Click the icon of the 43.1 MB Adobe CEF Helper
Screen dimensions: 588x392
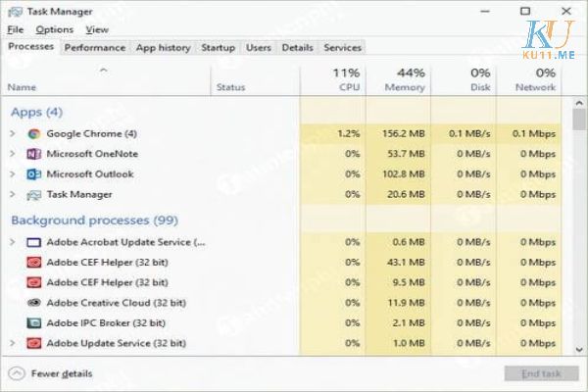tap(33, 263)
